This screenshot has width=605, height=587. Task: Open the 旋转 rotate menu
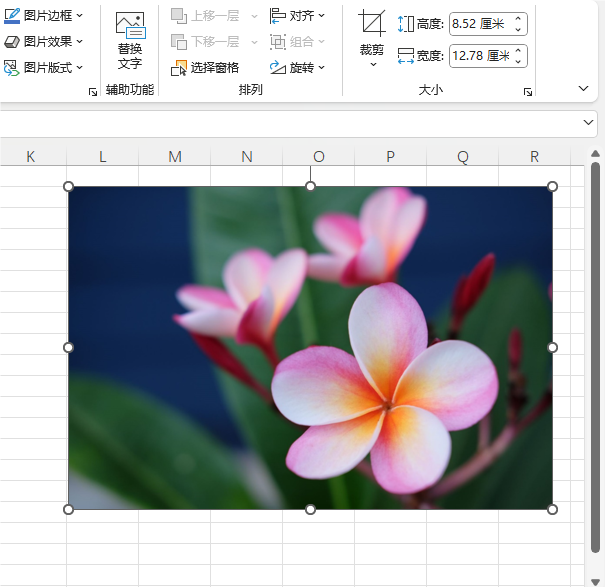tap(297, 68)
